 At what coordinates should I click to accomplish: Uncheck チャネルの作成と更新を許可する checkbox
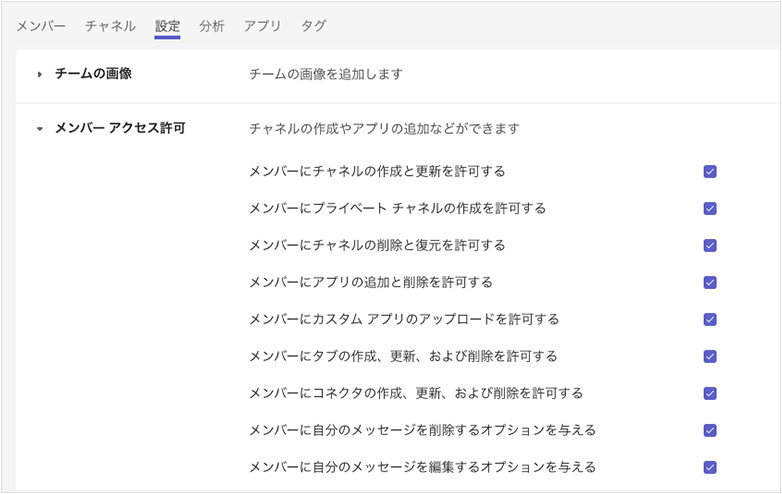pos(710,171)
